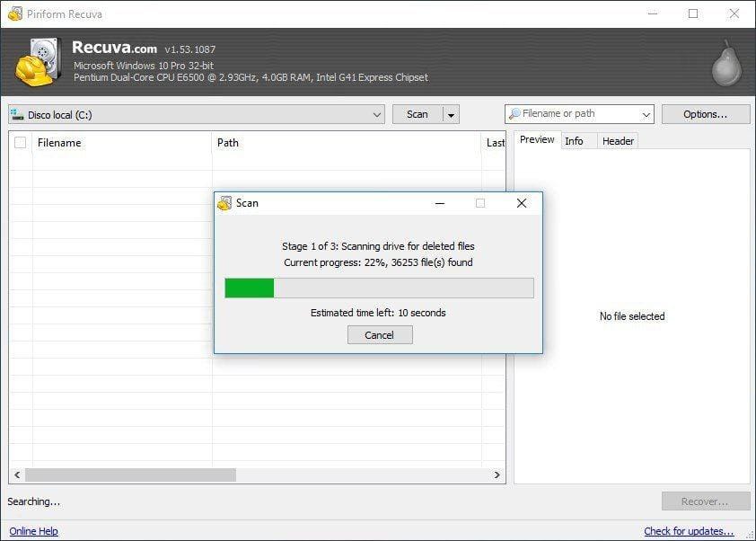Screen dimensions: 756x541
Task: Click the Piriform Recuva title bar icon
Action: point(14,13)
